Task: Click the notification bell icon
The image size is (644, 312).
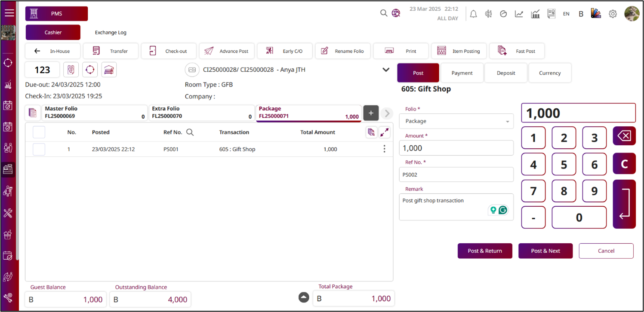Action: pos(473,14)
